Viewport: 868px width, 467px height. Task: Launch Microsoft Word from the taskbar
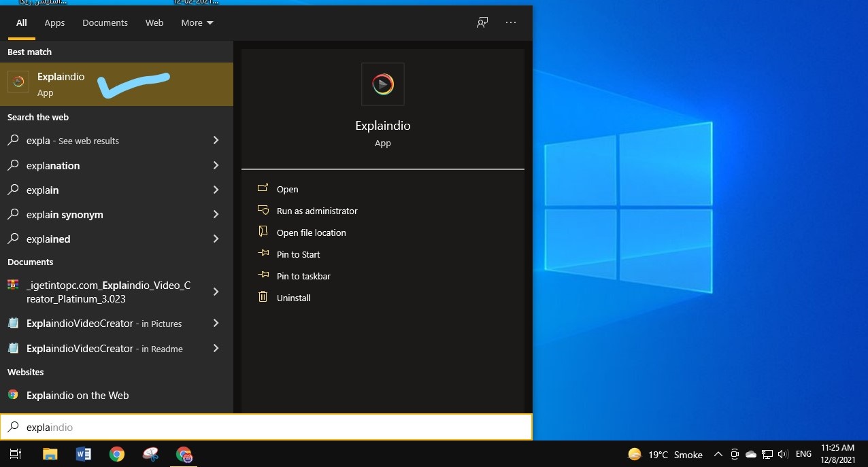click(x=84, y=454)
